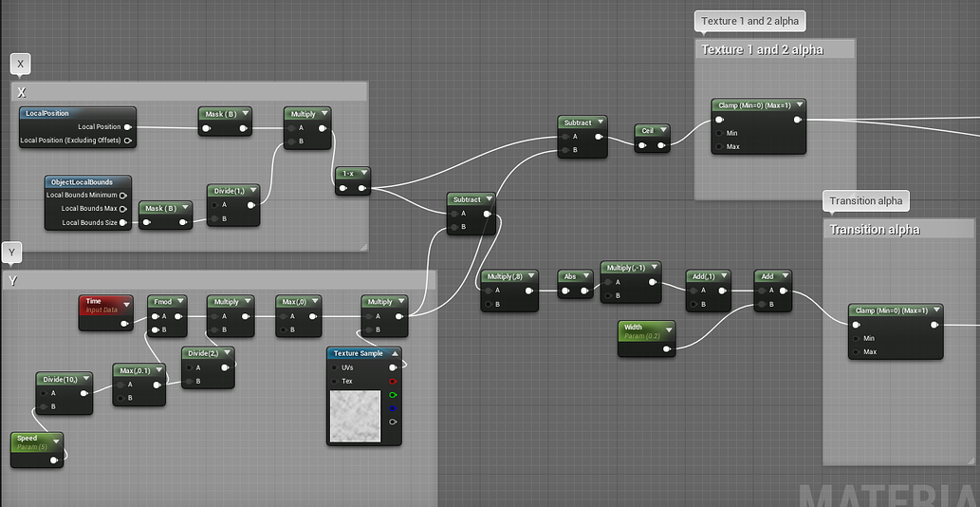Collapse the Ceil node using its arrow
This screenshot has width=980, height=507.
coord(661,131)
